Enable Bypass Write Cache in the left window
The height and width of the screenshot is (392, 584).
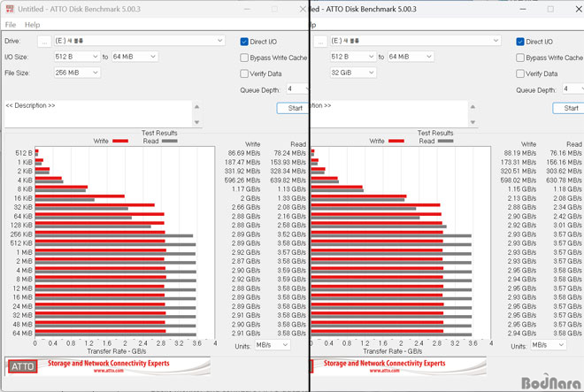(x=244, y=58)
